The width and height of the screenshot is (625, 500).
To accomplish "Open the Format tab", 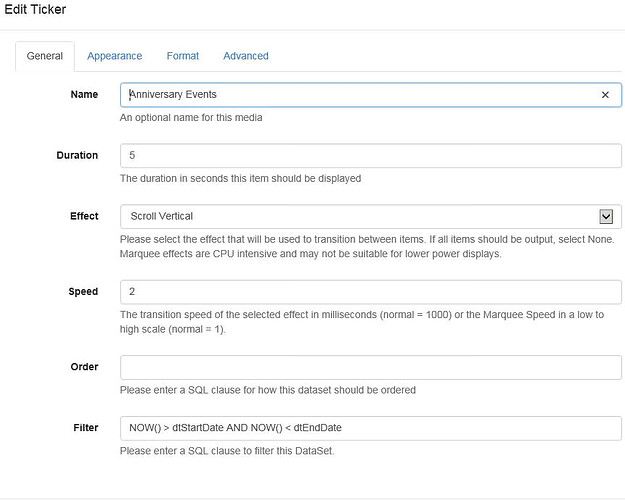I will (183, 56).
